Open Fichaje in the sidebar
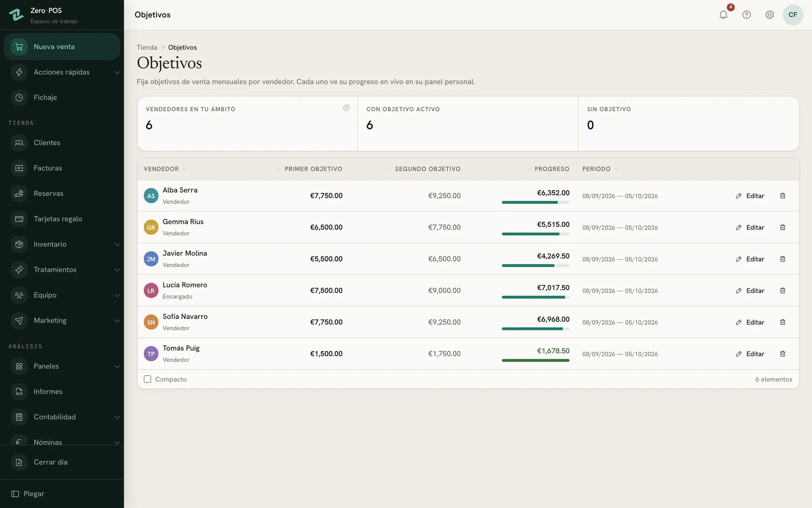This screenshot has height=508, width=812. (x=62, y=97)
